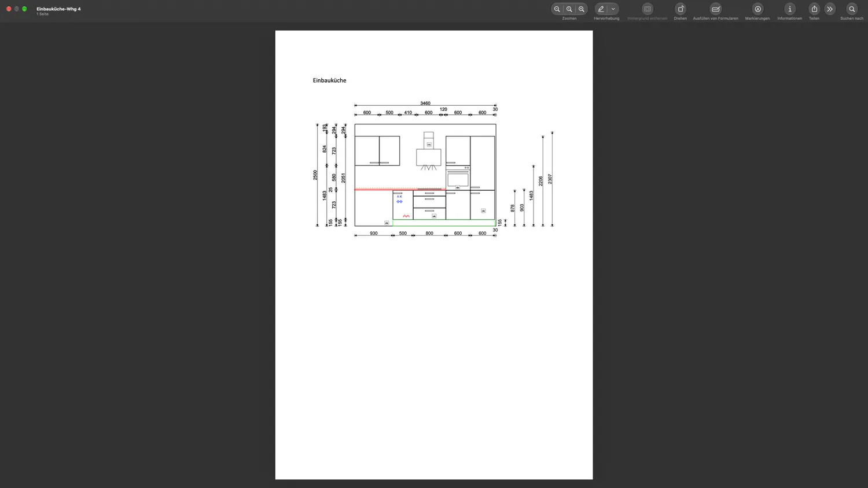Click the 878 vertical dimension label
The height and width of the screenshot is (488, 868).
513,208
